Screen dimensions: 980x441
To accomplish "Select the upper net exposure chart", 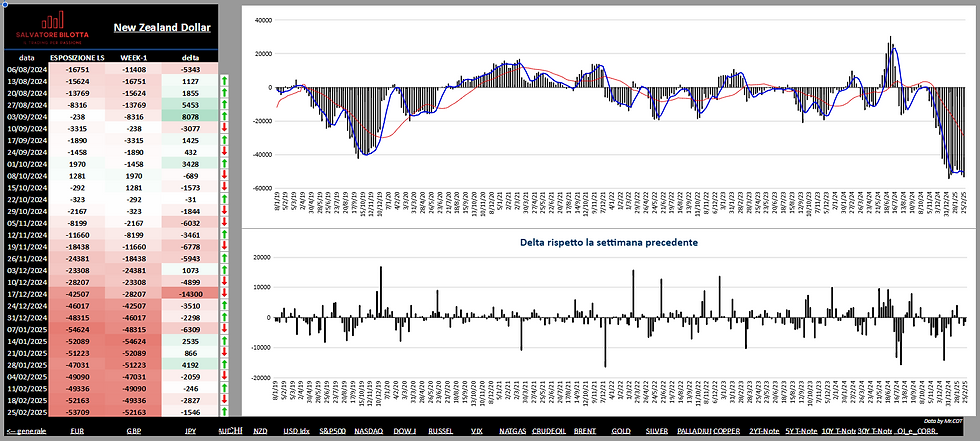I will (x=609, y=117).
